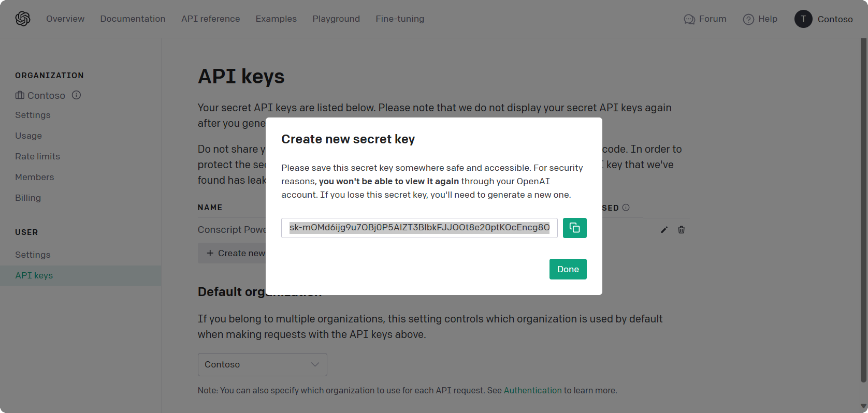This screenshot has height=413, width=868.
Task: Select Rate limits in the sidebar
Action: (37, 156)
